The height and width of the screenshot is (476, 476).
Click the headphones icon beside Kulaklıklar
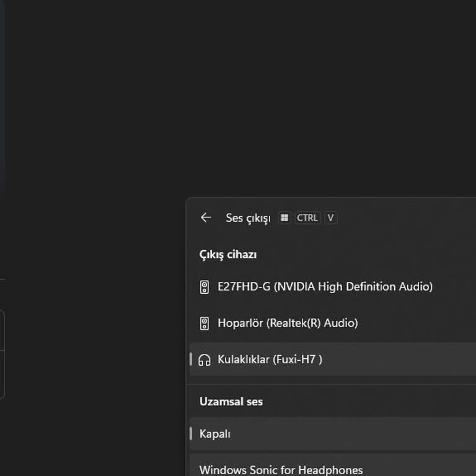pos(205,360)
